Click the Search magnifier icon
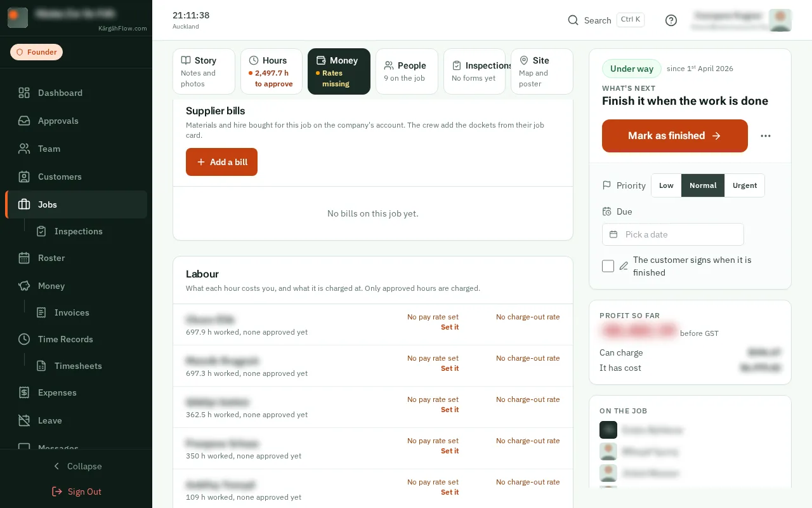 (x=573, y=20)
